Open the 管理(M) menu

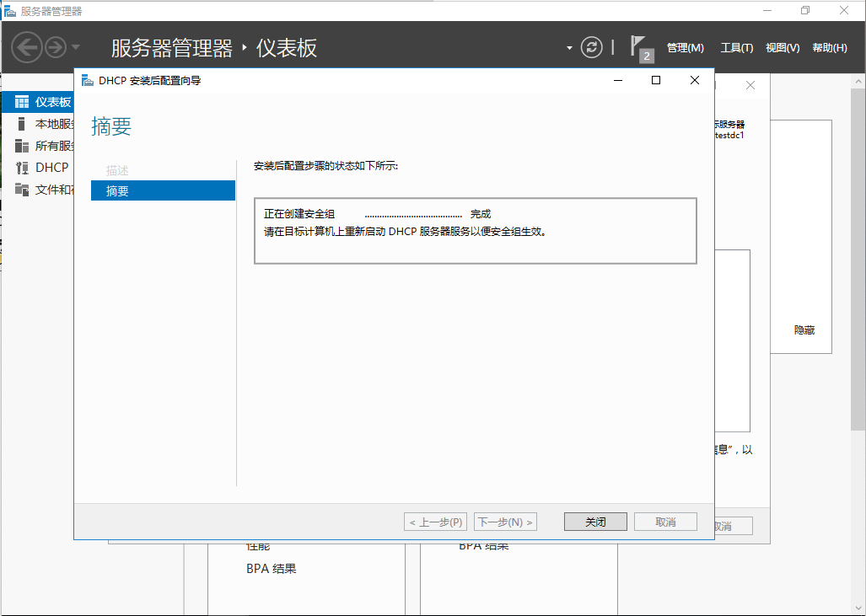tap(686, 47)
